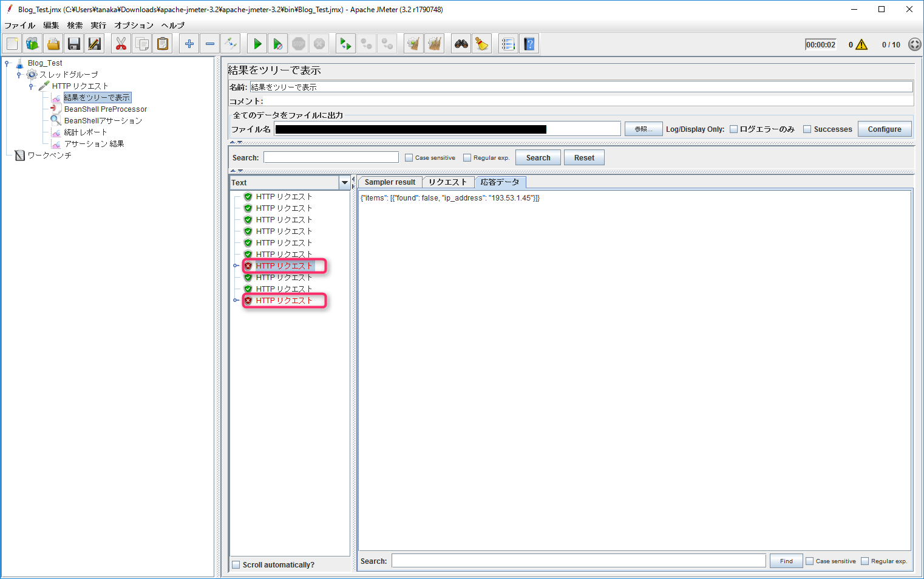
Task: Create a new test plan
Action: coord(12,44)
